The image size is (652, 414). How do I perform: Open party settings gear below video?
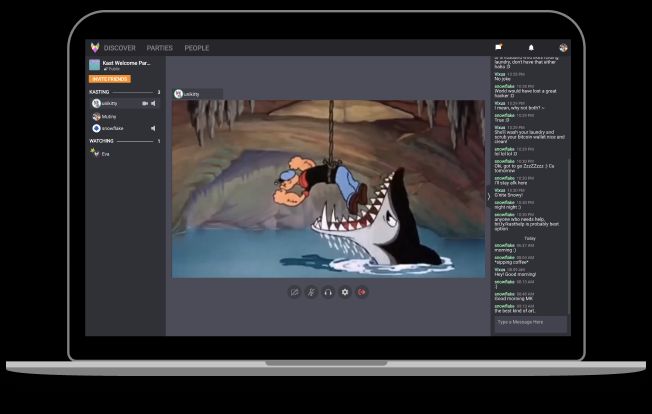coord(345,292)
